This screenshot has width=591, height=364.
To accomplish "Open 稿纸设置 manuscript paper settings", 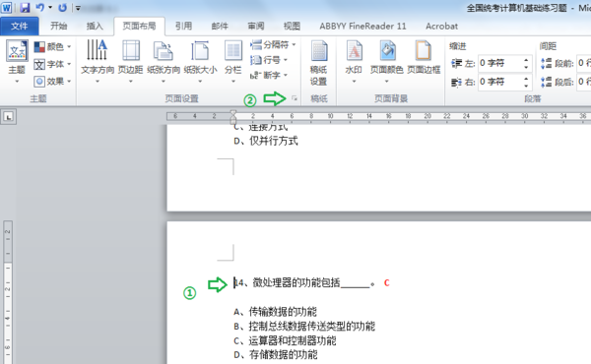I will pos(318,63).
